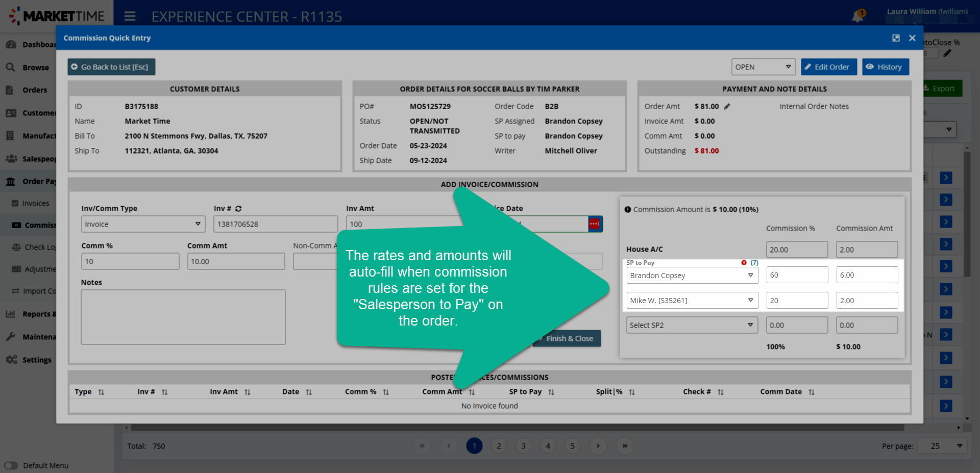Refresh the Inv # number
Screen dimensions: 980x473
(x=238, y=209)
